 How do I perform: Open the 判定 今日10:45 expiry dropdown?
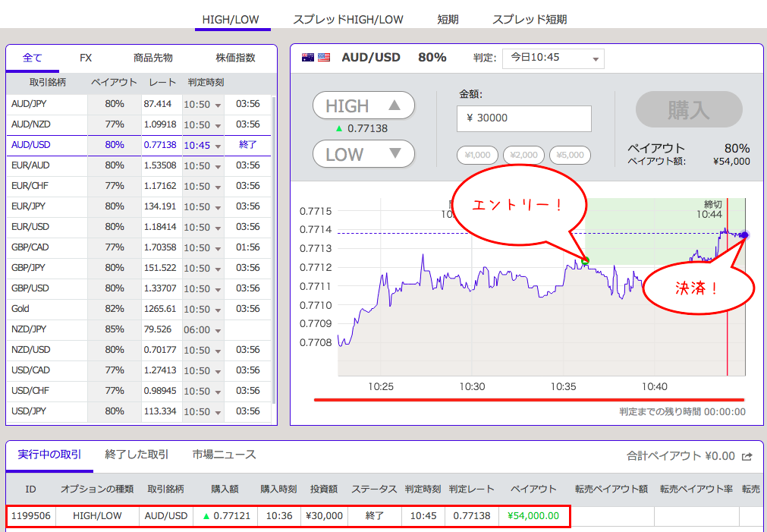pyautogui.click(x=553, y=58)
